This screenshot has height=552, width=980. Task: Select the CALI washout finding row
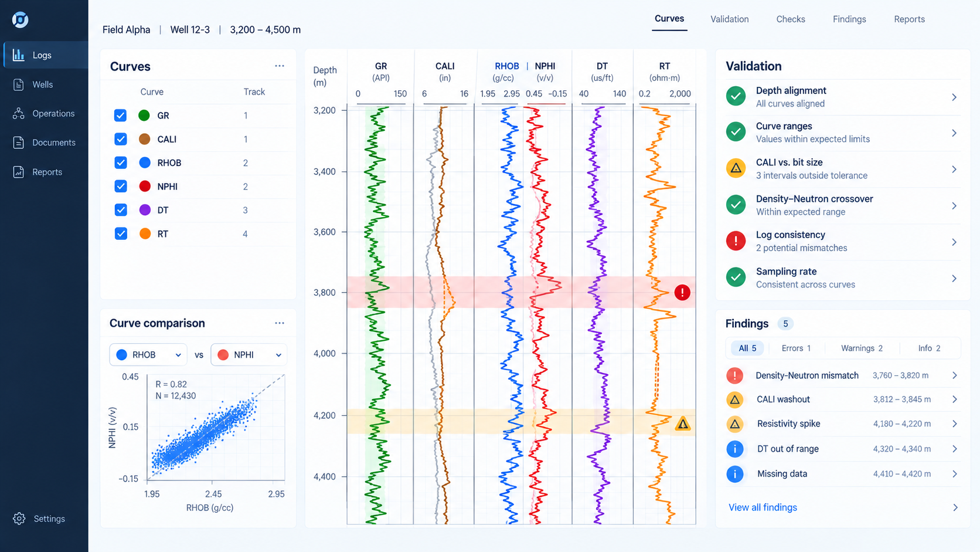tap(843, 399)
